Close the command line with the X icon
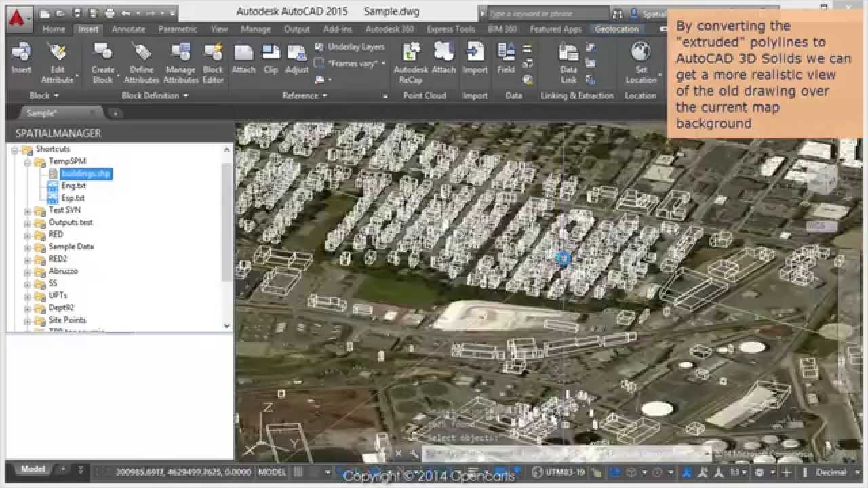Image resolution: width=868 pixels, height=488 pixels. [x=399, y=453]
